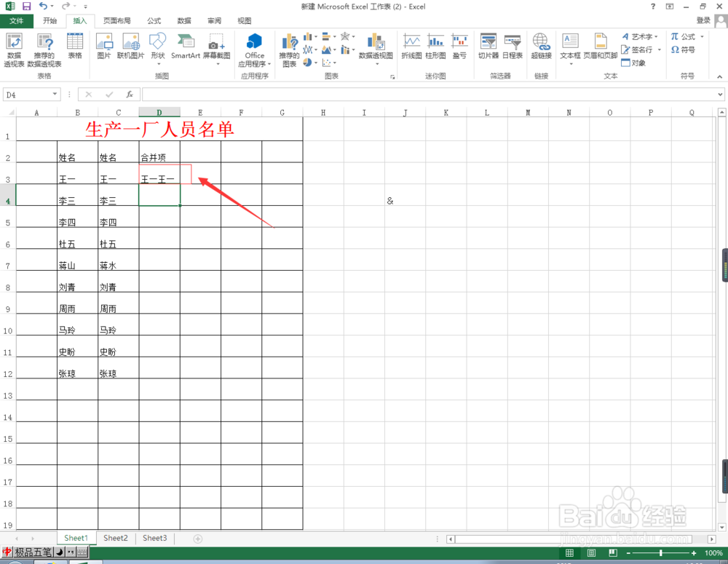Switch to the Data tab
Image resolution: width=728 pixels, height=564 pixels.
[x=184, y=21]
